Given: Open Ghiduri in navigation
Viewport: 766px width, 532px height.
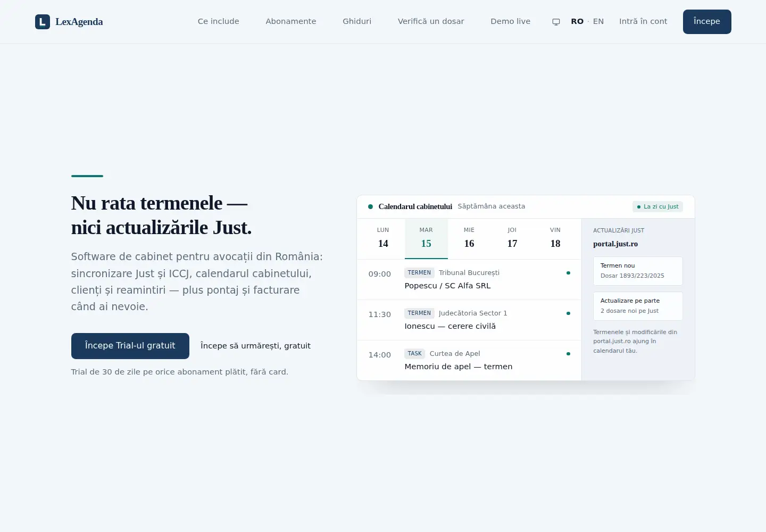Looking at the screenshot, I should click(357, 21).
